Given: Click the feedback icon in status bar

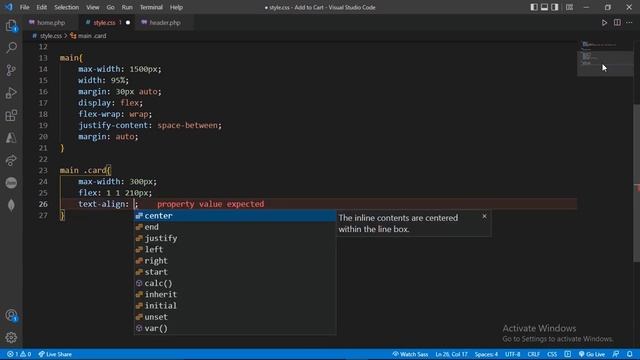Looking at the screenshot, I should click(x=616, y=354).
